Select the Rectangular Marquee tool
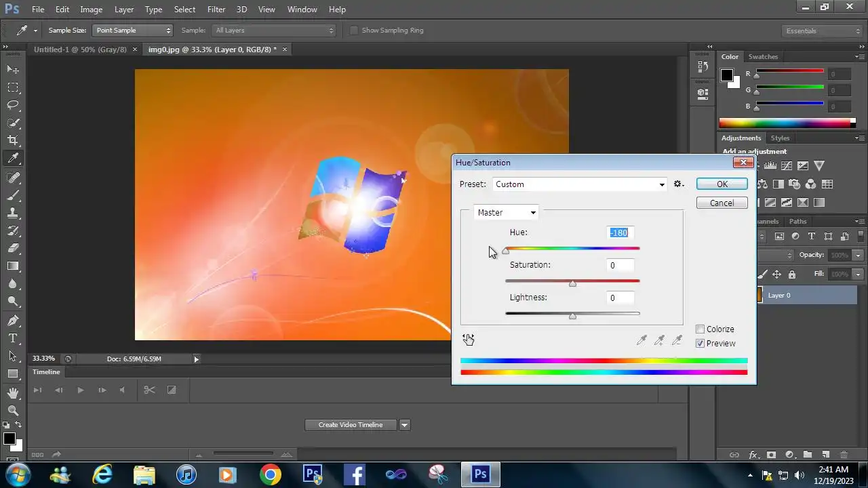This screenshot has width=868, height=488. tap(13, 87)
